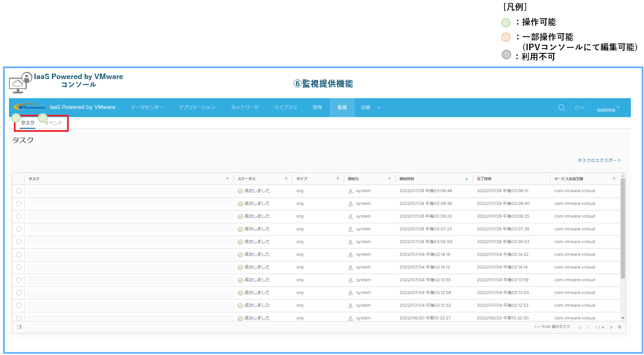Filter the タスク column

pos(227,179)
